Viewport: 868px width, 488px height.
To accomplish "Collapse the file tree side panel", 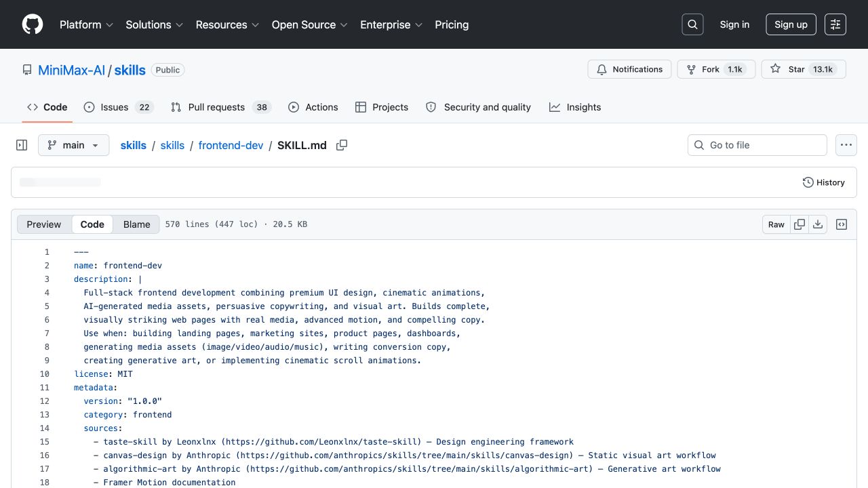I will click(x=22, y=145).
